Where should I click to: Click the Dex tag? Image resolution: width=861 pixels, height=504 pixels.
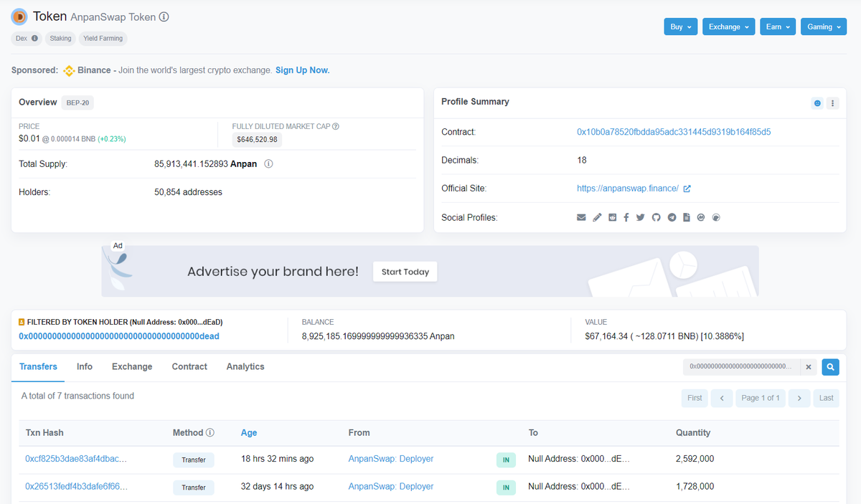(x=27, y=39)
